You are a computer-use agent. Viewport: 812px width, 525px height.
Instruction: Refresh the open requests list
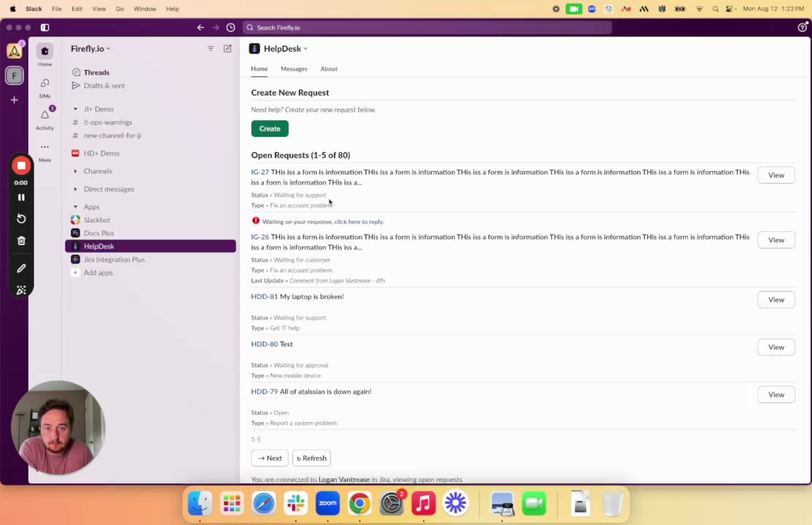pos(312,458)
